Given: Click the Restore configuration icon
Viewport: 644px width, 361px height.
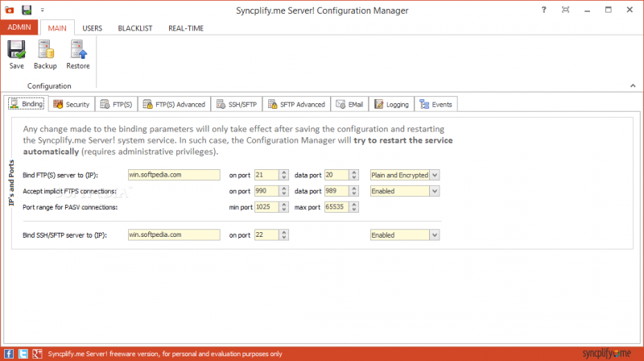Looking at the screenshot, I should (x=78, y=55).
